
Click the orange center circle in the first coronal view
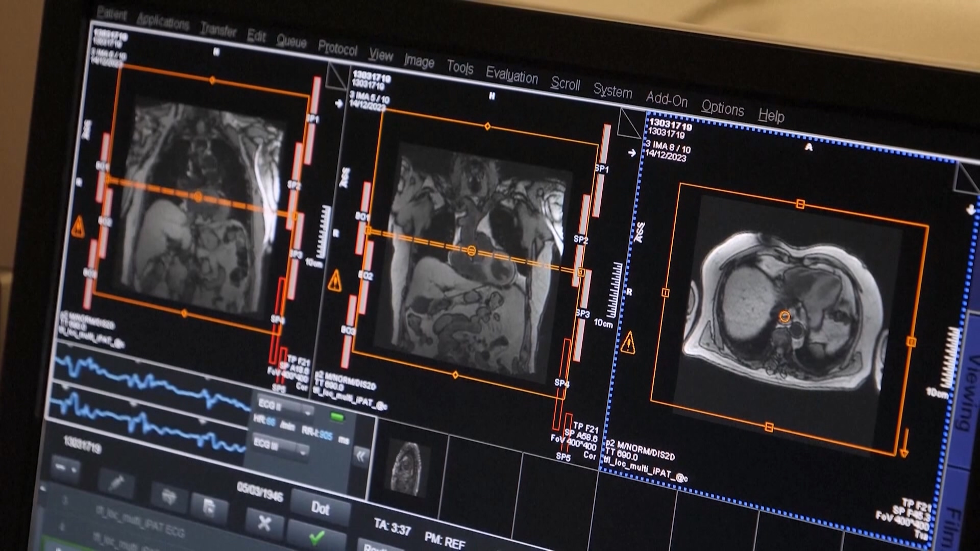[x=198, y=196]
